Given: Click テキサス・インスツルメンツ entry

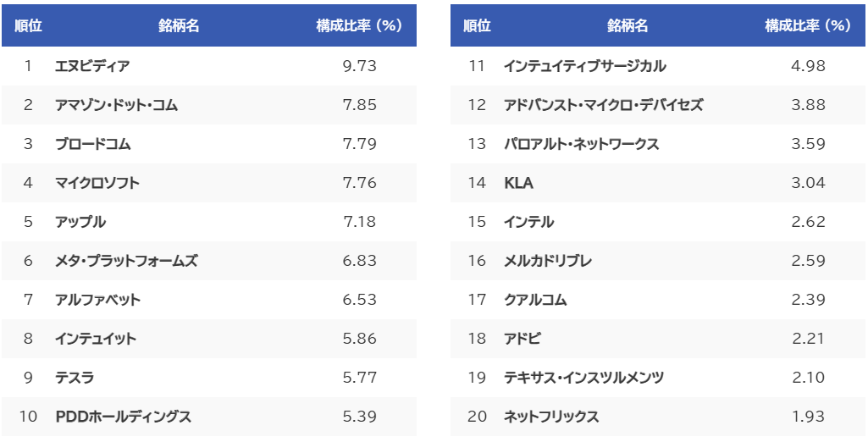Looking at the screenshot, I should tap(583, 378).
